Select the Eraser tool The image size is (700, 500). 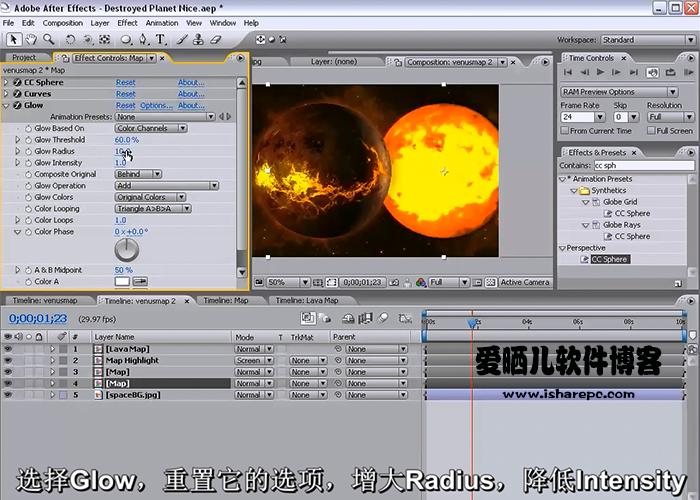[216, 40]
